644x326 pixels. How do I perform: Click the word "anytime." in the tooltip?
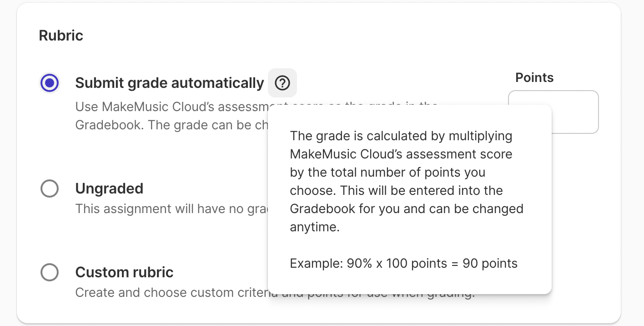point(315,227)
